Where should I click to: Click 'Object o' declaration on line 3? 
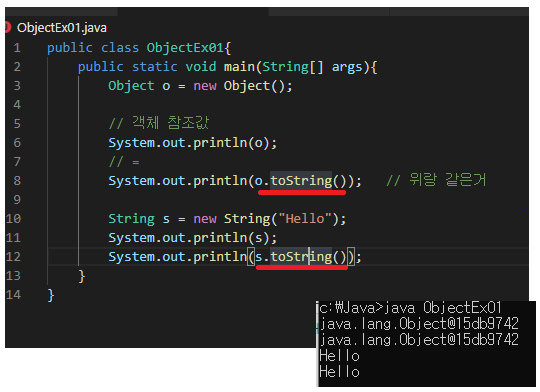pyautogui.click(x=139, y=86)
